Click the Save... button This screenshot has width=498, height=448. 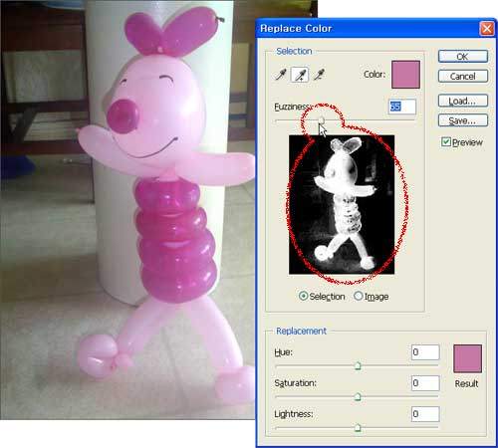click(463, 120)
